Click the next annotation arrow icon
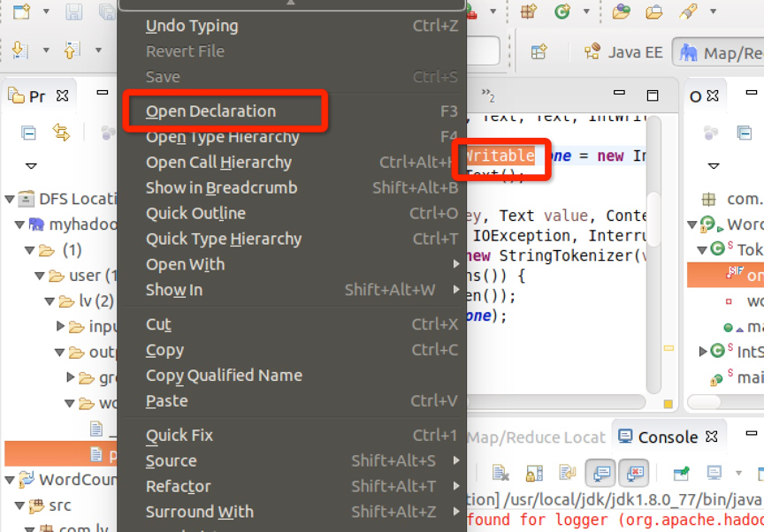This screenshot has height=532, width=764. [19, 49]
